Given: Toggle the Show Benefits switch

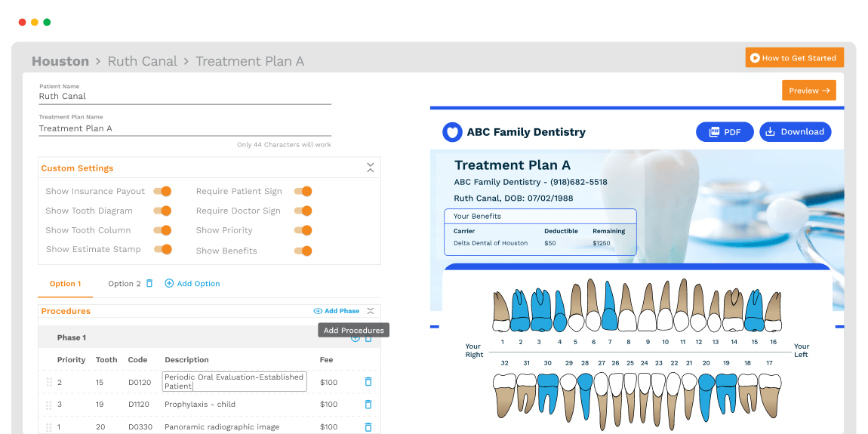Looking at the screenshot, I should pyautogui.click(x=303, y=251).
